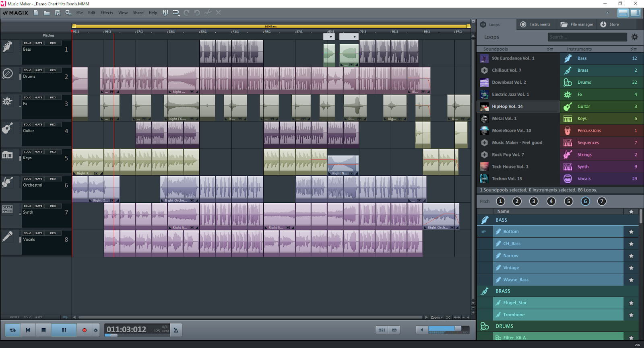The height and width of the screenshot is (348, 644).
Task: Save the project with the floppy disk icon
Action: click(x=58, y=12)
